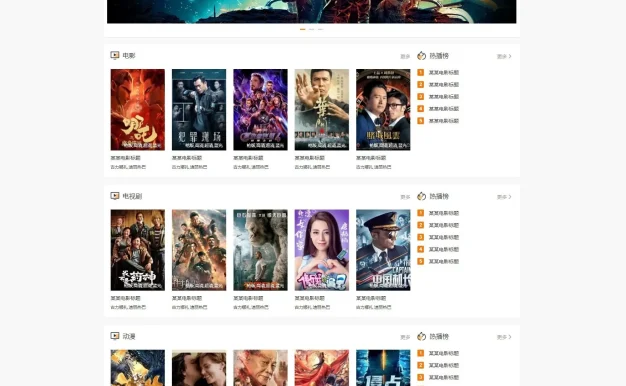
Task: Open the Avengers Endgame movie poster
Action: tap(260, 109)
